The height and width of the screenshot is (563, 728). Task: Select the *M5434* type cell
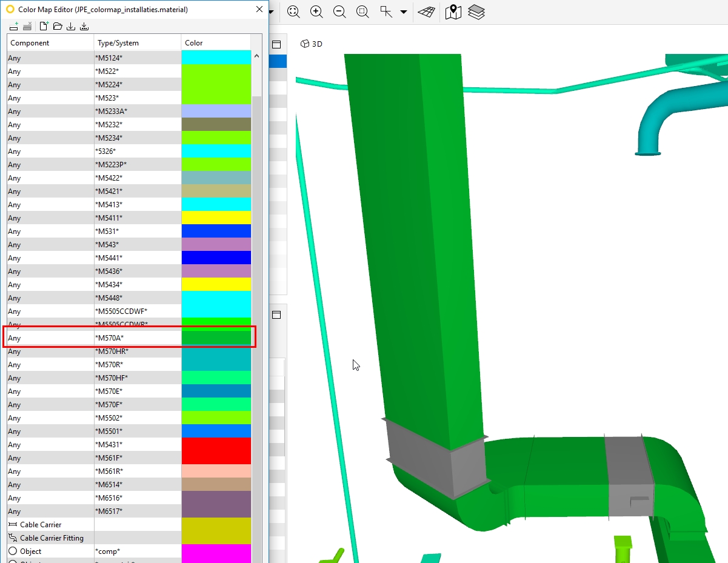138,284
